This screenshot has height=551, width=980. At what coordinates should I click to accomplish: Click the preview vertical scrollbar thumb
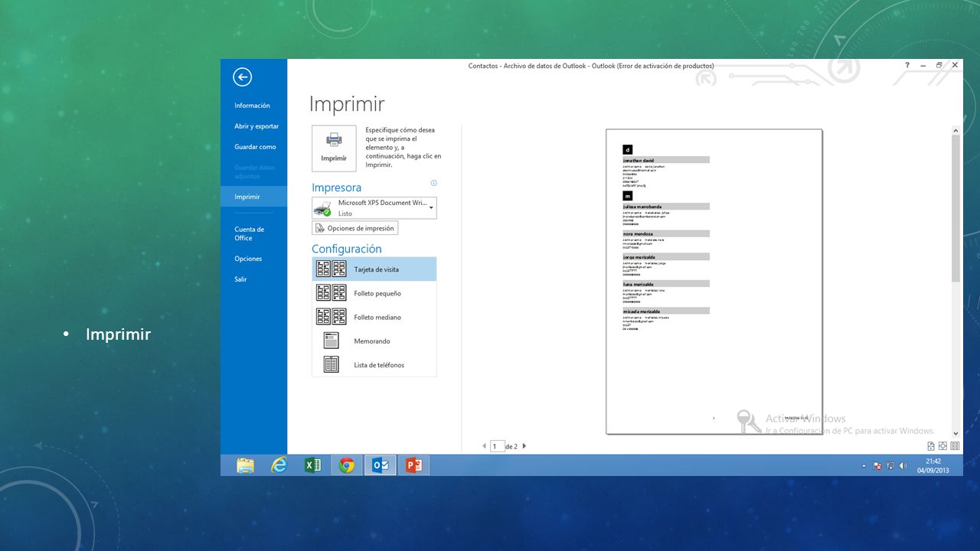click(955, 209)
